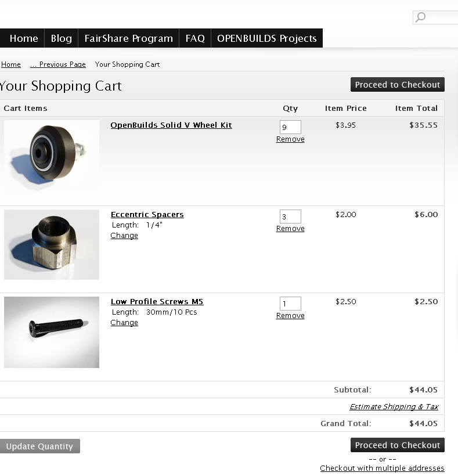The image size is (458, 476).
Task: Remove Low Profile Screws M5 from cart
Action: [290, 316]
